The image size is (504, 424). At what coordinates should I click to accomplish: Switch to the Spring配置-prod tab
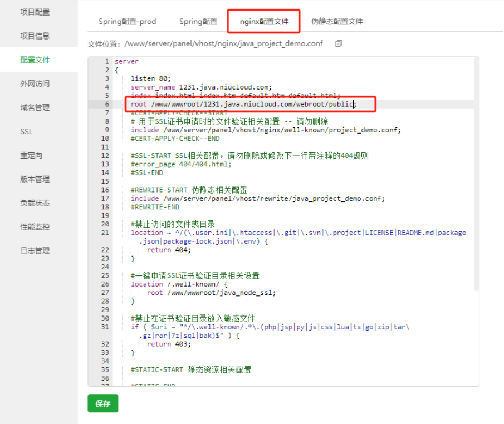(127, 22)
